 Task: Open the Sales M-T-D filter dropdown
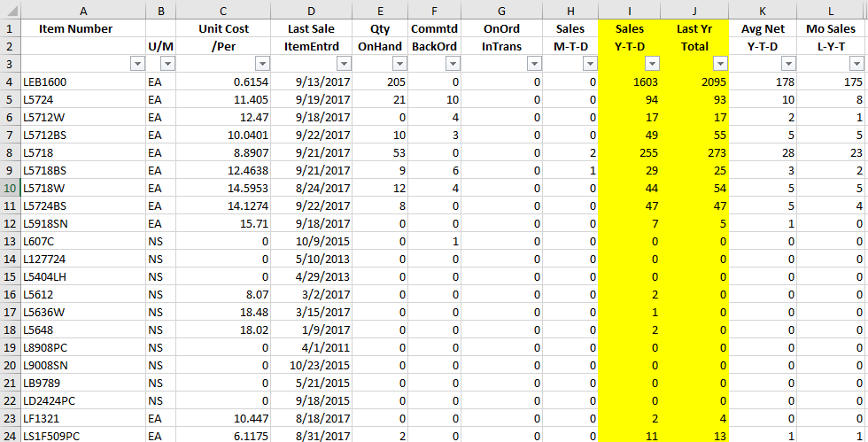coord(590,65)
